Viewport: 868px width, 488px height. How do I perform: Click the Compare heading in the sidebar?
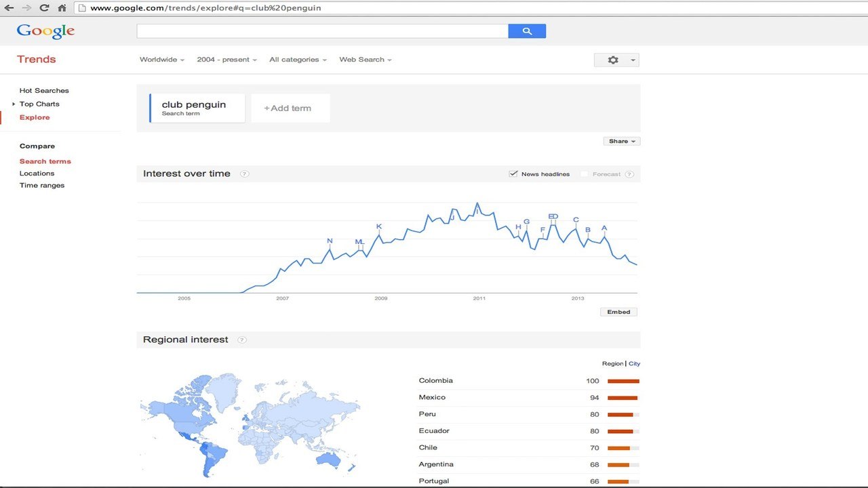tap(37, 146)
